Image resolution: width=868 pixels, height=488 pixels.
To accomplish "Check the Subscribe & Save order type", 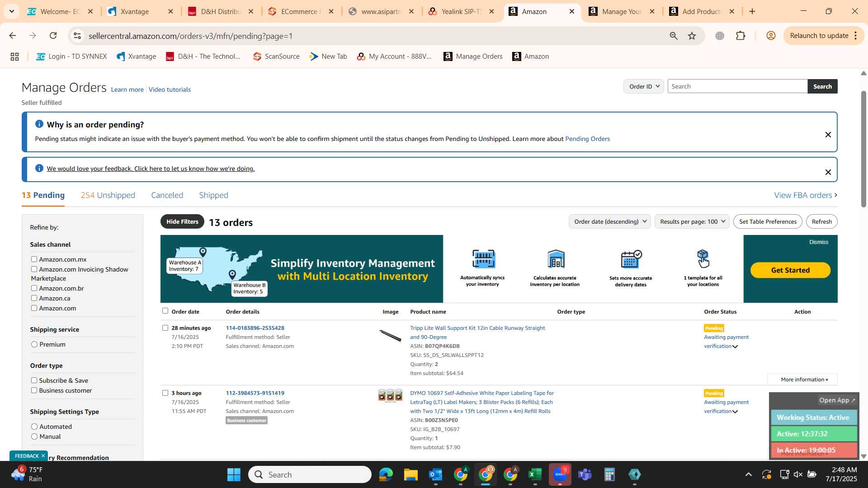I will [x=34, y=380].
